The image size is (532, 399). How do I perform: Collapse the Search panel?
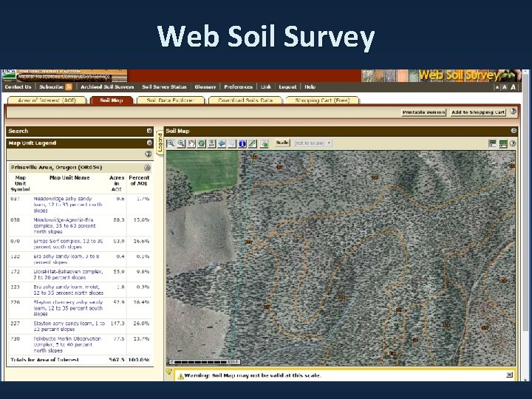click(x=149, y=131)
